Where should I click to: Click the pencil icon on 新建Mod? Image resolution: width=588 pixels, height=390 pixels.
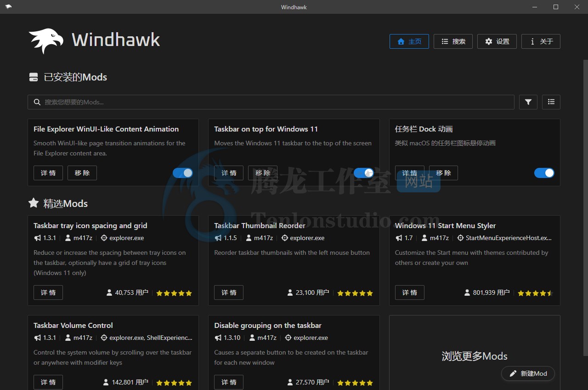click(513, 373)
